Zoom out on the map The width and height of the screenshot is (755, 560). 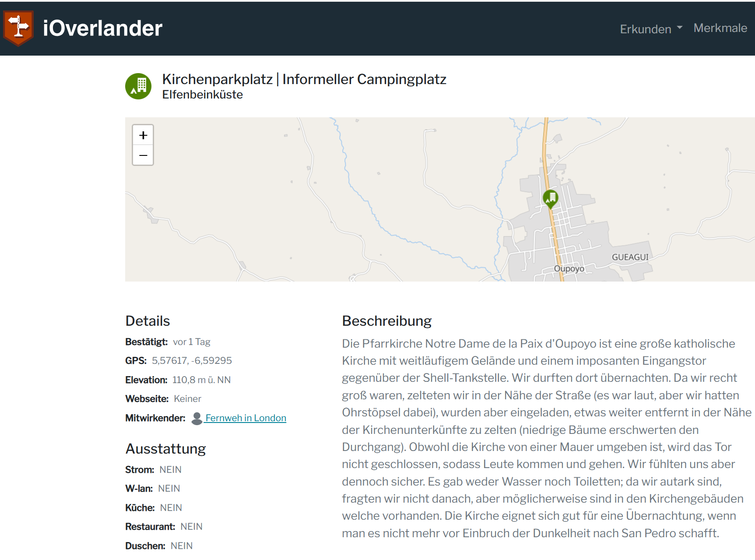point(143,155)
